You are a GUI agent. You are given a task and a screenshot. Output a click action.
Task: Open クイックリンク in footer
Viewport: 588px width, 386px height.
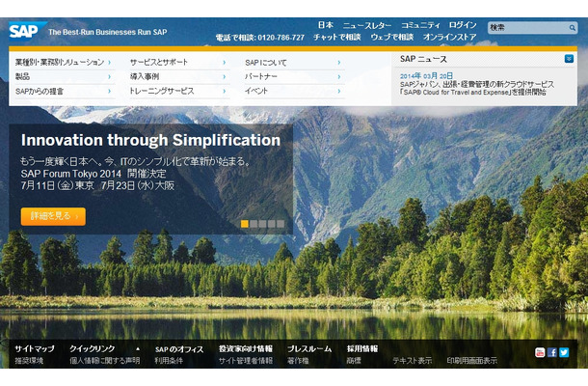pyautogui.click(x=93, y=348)
